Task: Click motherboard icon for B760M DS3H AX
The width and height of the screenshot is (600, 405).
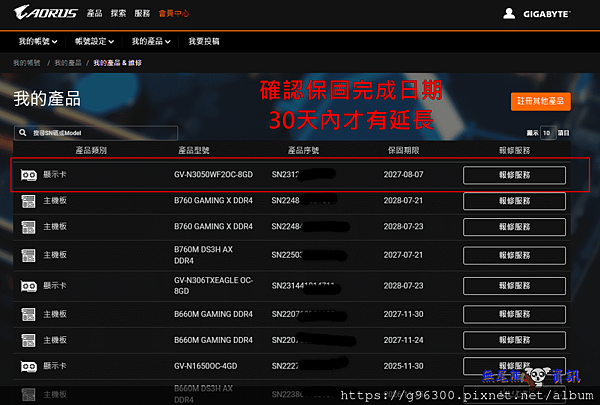Action: click(28, 255)
